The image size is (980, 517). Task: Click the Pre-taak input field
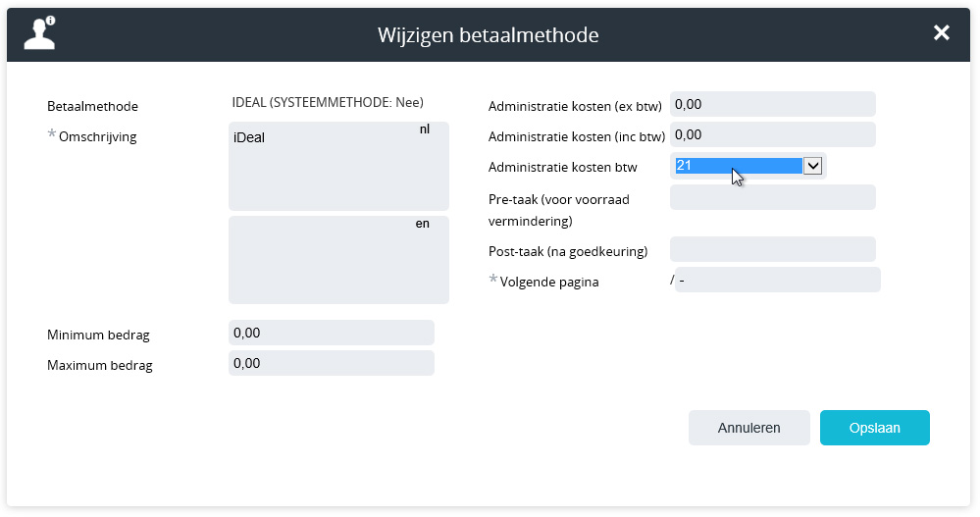[x=772, y=197]
